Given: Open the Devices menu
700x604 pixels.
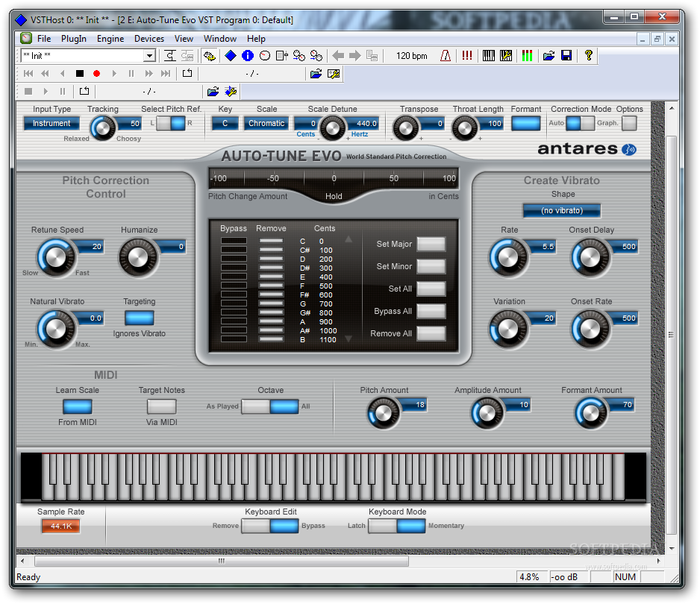Looking at the screenshot, I should pyautogui.click(x=149, y=39).
